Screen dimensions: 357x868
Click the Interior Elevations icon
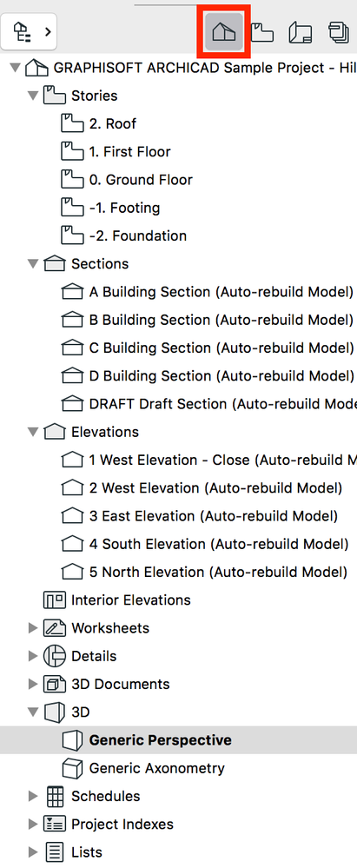coord(54,600)
